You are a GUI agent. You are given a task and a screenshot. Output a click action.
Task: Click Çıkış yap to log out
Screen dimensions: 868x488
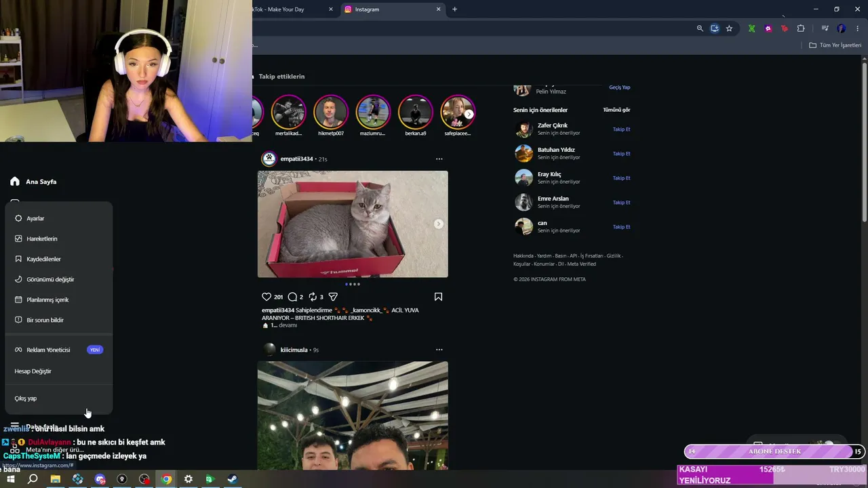(59, 399)
